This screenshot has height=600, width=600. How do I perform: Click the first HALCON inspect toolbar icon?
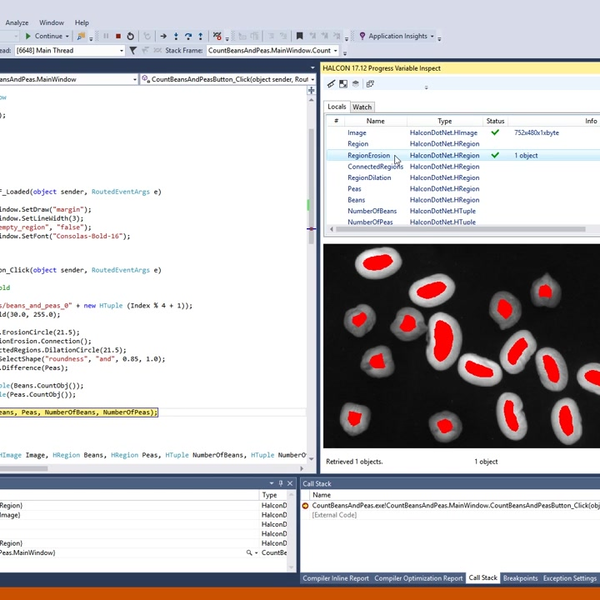pos(331,84)
